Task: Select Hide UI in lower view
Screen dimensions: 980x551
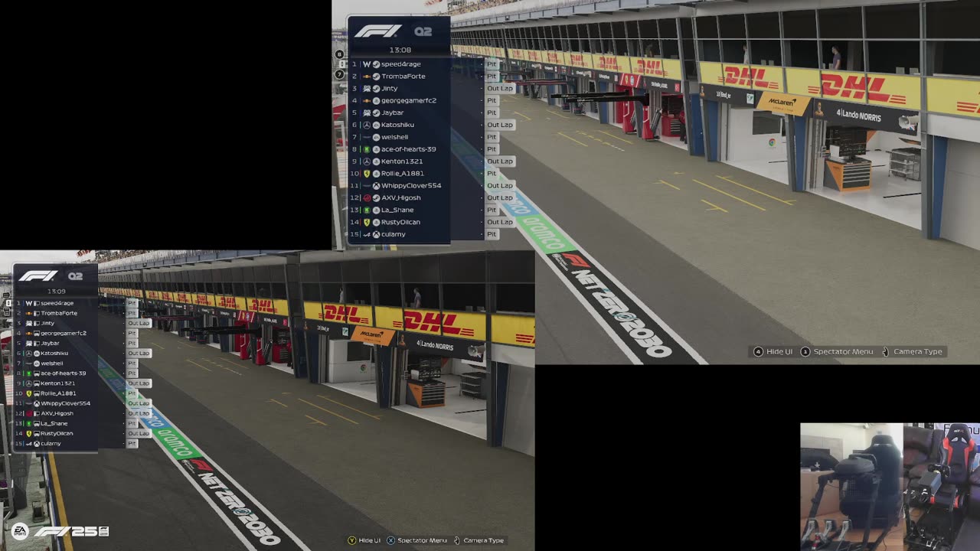Action: pos(369,540)
